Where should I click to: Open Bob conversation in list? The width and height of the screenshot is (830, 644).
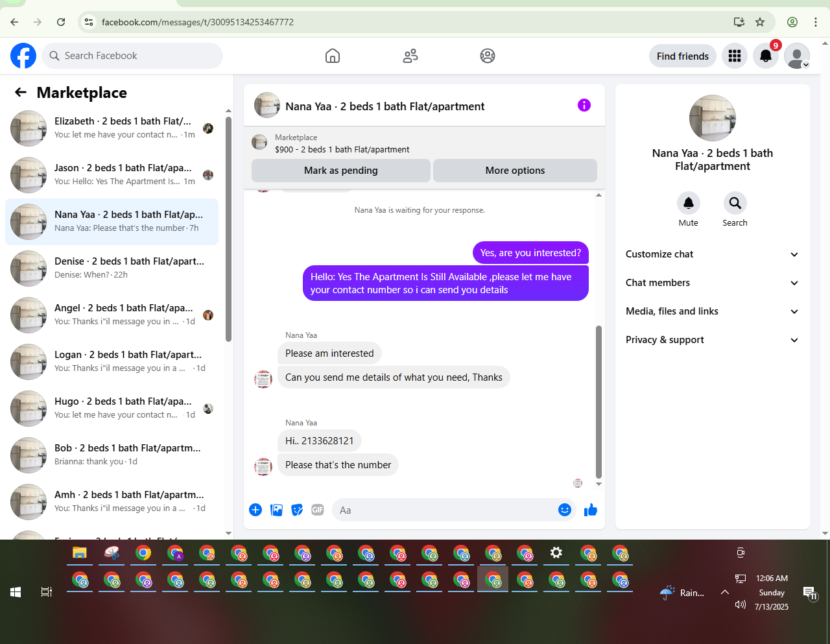click(112, 455)
